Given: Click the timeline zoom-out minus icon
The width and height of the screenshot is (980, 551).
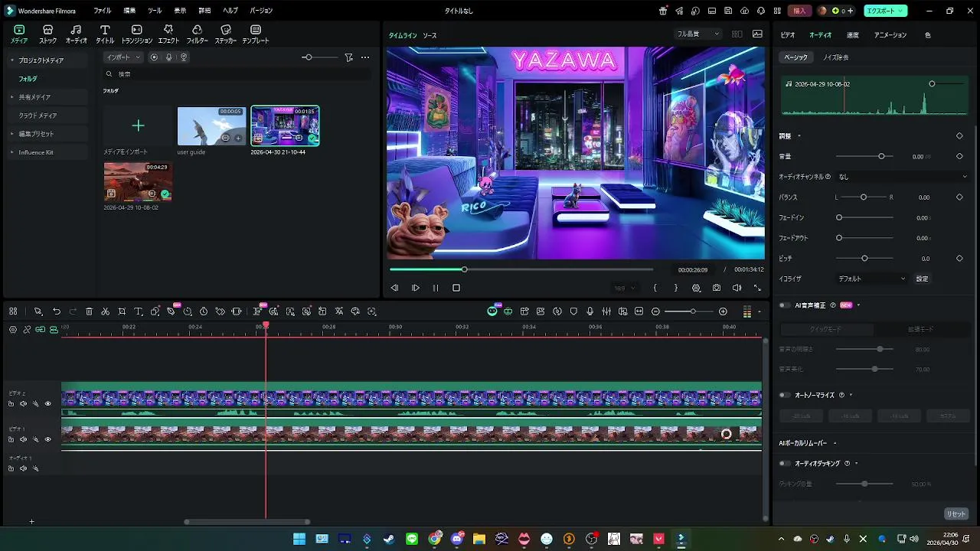Looking at the screenshot, I should tap(655, 311).
